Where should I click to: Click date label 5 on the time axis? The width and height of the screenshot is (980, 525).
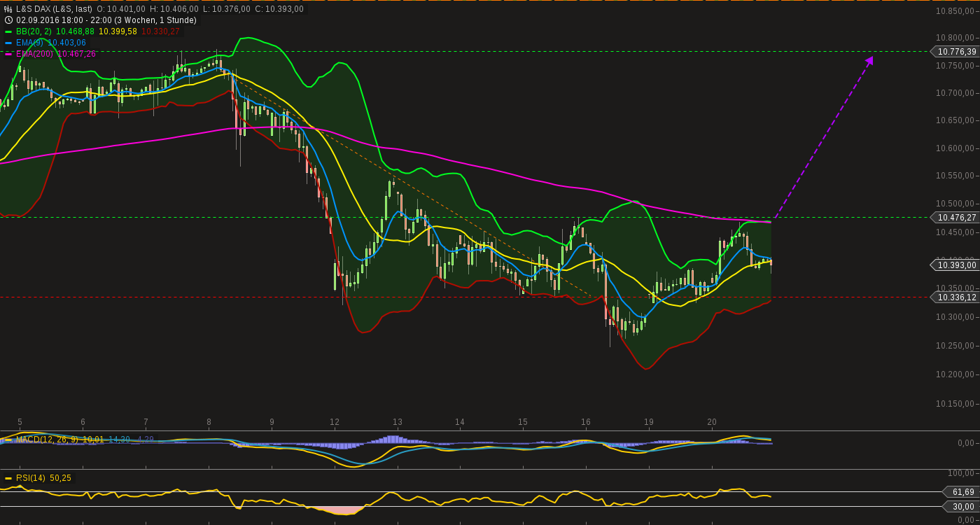[20, 422]
